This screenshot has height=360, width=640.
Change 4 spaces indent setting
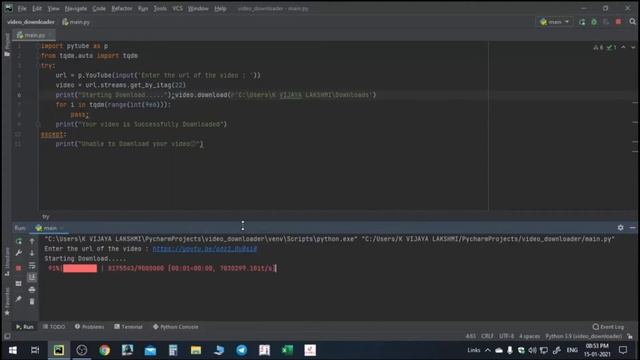[x=529, y=336]
